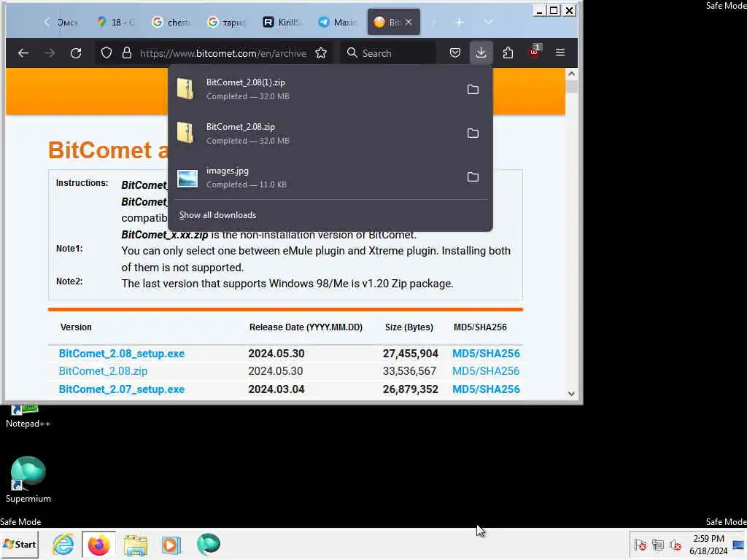This screenshot has height=560, width=747.
Task: Click the page scrollbar up arrow
Action: [x=572, y=74]
